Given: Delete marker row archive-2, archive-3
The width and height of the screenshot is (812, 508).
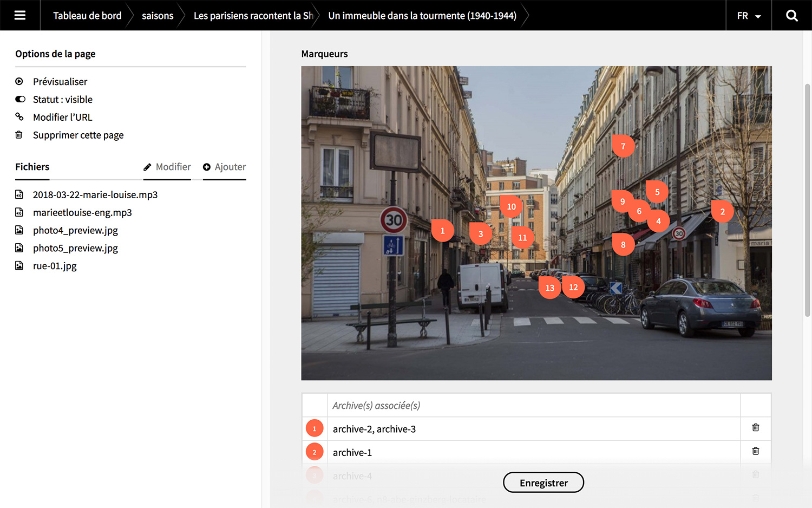Looking at the screenshot, I should [756, 428].
